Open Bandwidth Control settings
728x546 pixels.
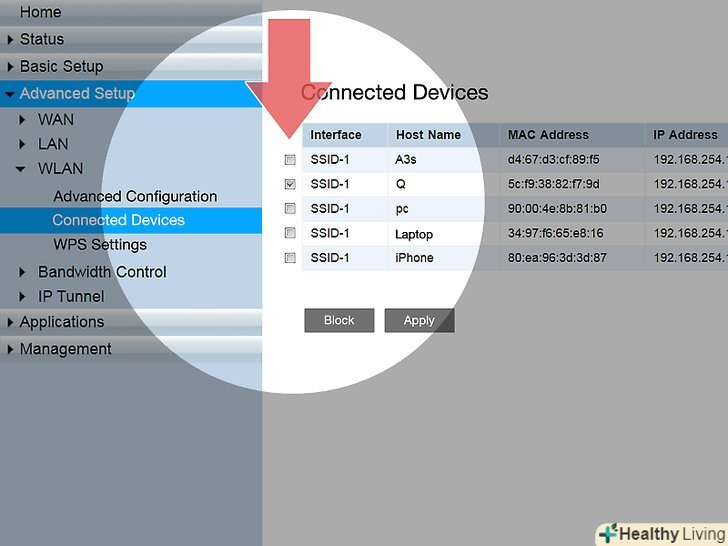pyautogui.click(x=102, y=272)
